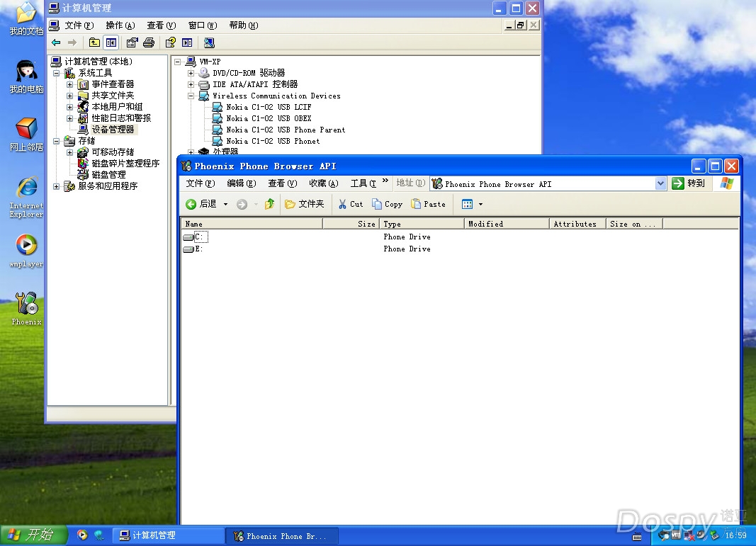Open 收藏(A) menu in Phoenix Phone Browser
Screen dimensions: 756x546
point(324,183)
